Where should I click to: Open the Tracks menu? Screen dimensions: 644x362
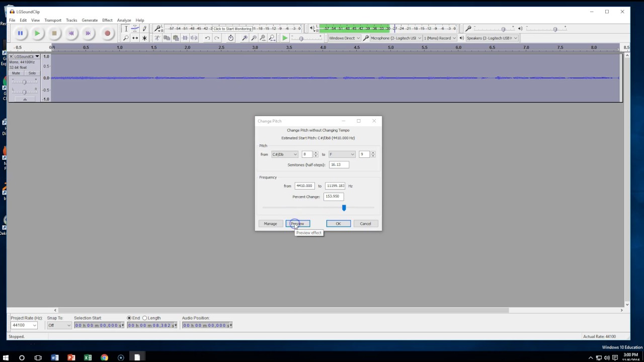pyautogui.click(x=71, y=20)
